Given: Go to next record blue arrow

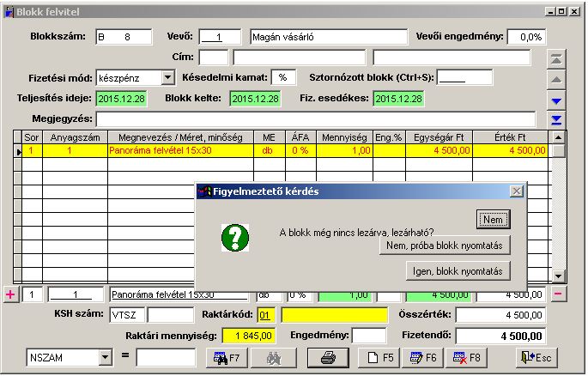Looking at the screenshot, I should [x=556, y=100].
